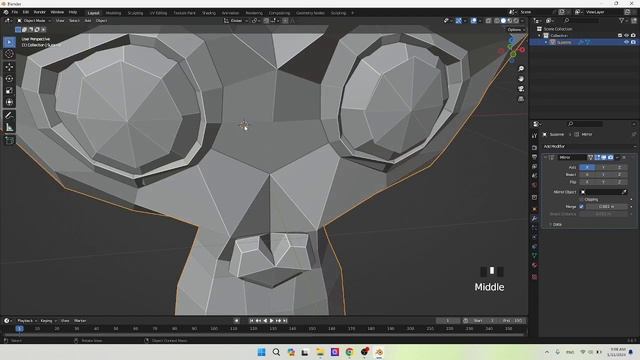Open the Modifiers wrench properties tab
This screenshot has width=640, height=360.
pos(534,219)
